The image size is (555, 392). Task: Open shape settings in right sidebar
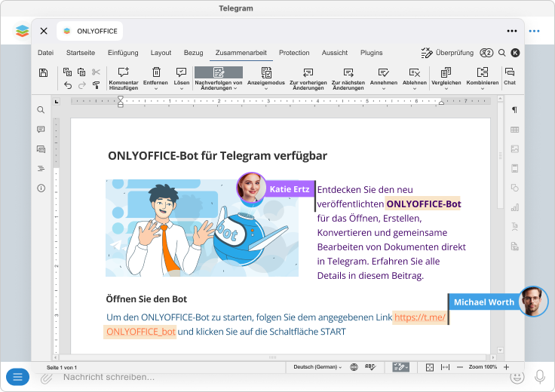[x=514, y=188]
